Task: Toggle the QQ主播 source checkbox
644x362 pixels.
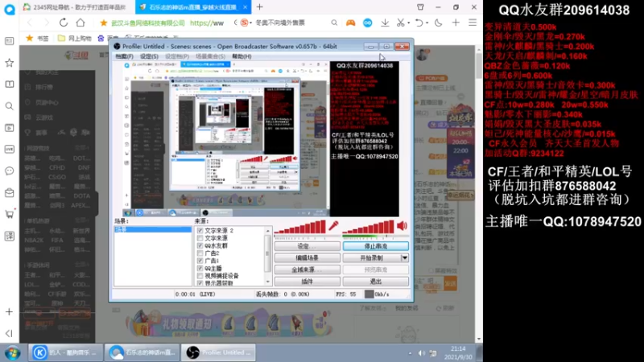Action: [x=200, y=269]
